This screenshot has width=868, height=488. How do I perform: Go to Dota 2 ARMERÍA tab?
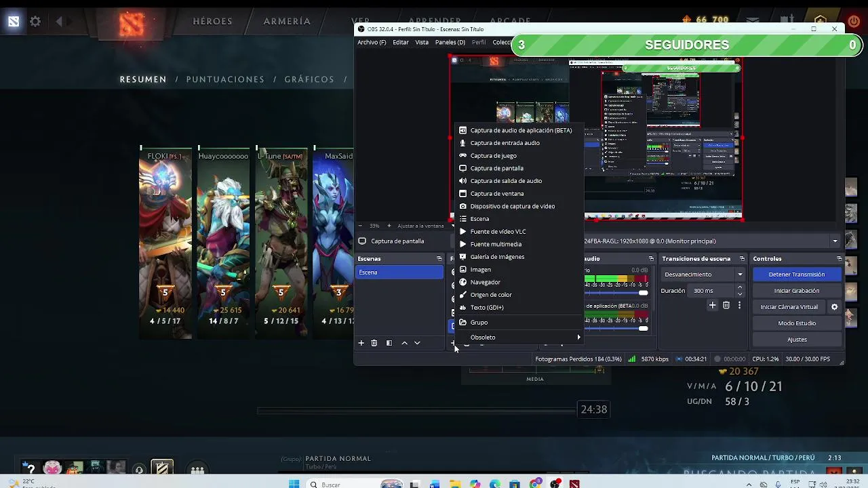point(287,21)
